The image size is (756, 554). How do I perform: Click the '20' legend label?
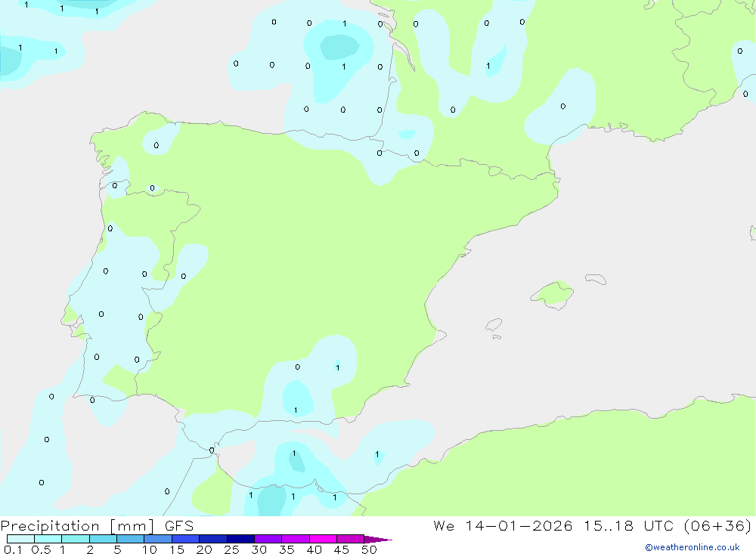tap(204, 549)
